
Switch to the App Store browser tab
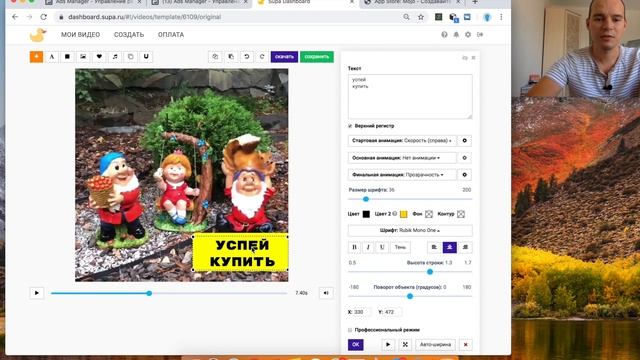(412, 2)
